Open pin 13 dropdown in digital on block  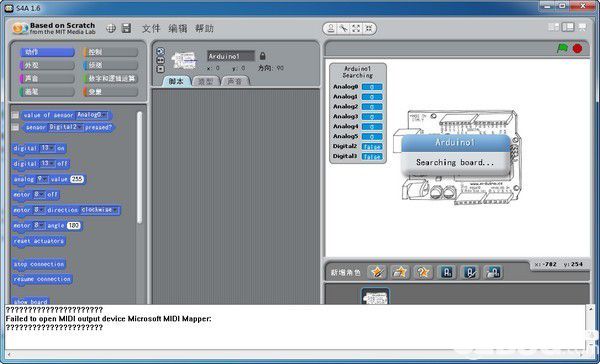47,148
